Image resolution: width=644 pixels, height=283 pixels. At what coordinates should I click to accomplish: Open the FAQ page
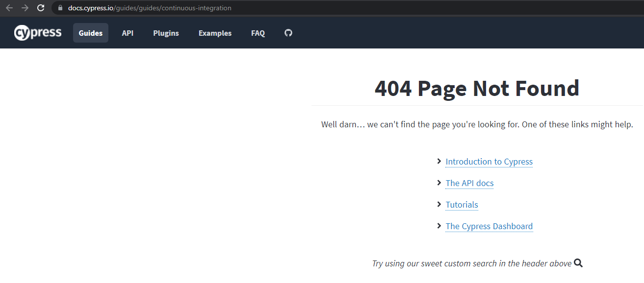pyautogui.click(x=258, y=33)
